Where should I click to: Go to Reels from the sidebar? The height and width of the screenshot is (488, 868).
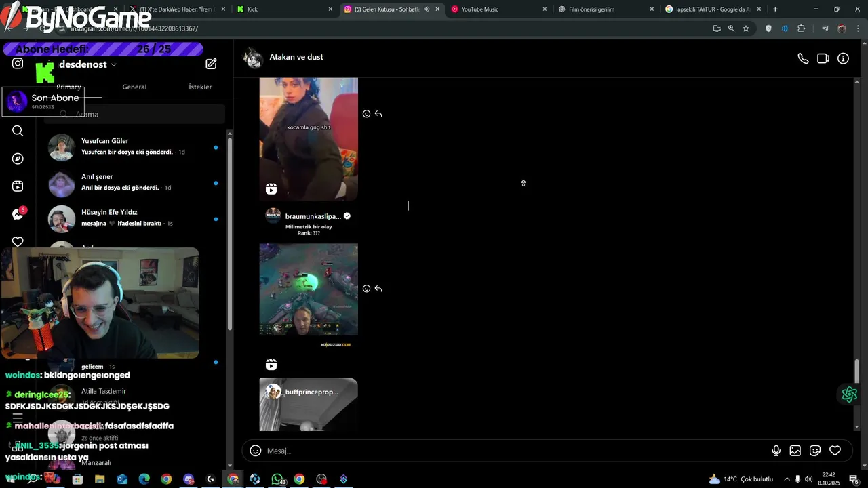[x=18, y=186]
